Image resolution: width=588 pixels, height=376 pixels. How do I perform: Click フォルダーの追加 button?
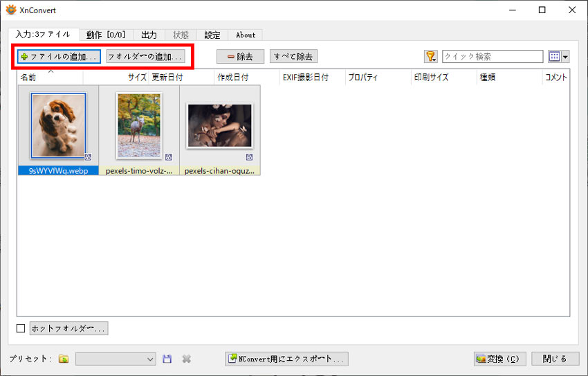(x=145, y=57)
